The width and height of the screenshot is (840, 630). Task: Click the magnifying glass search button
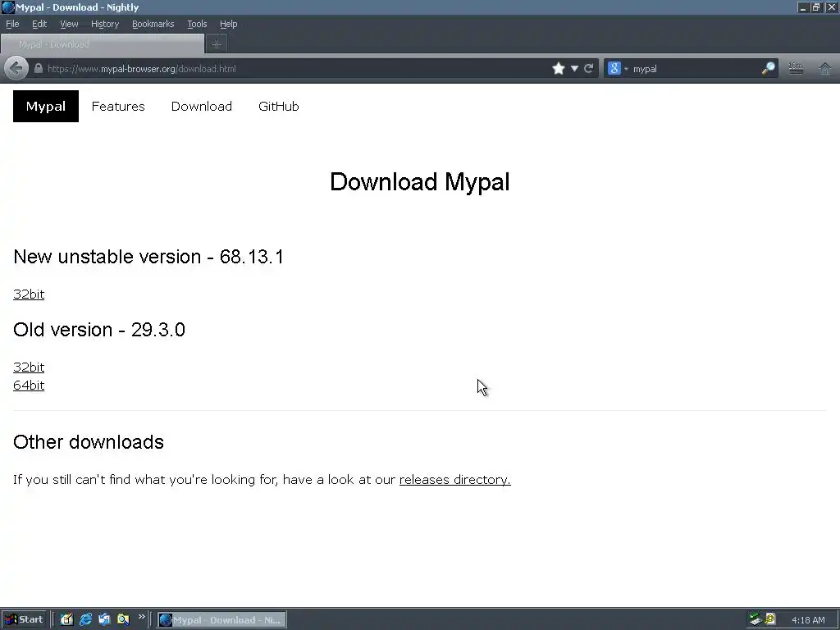tap(768, 69)
